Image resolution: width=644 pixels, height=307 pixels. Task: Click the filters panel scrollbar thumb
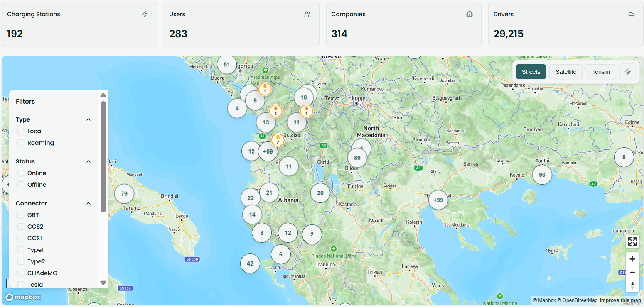coord(103,157)
